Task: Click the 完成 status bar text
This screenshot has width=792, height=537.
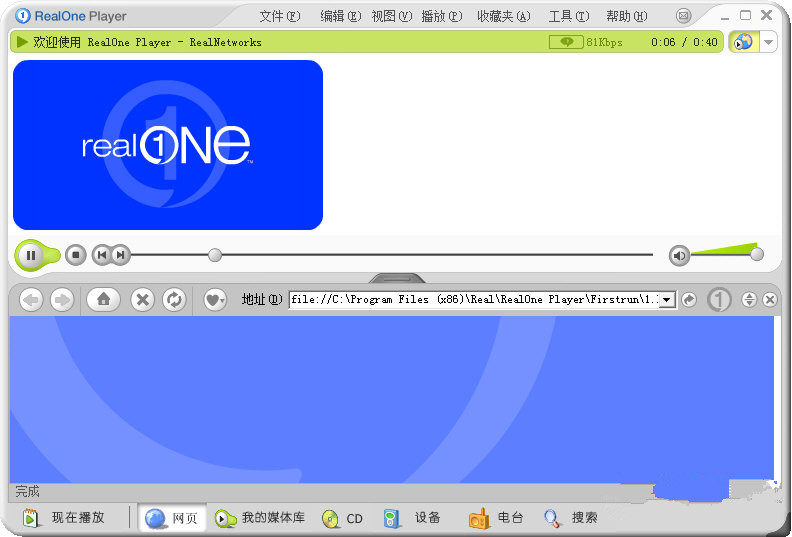Action: 27,491
